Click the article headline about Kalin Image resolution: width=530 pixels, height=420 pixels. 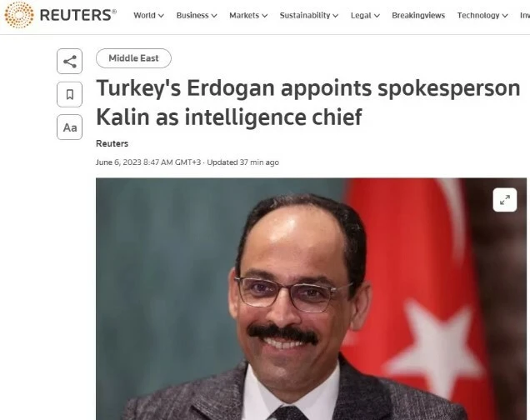307,102
